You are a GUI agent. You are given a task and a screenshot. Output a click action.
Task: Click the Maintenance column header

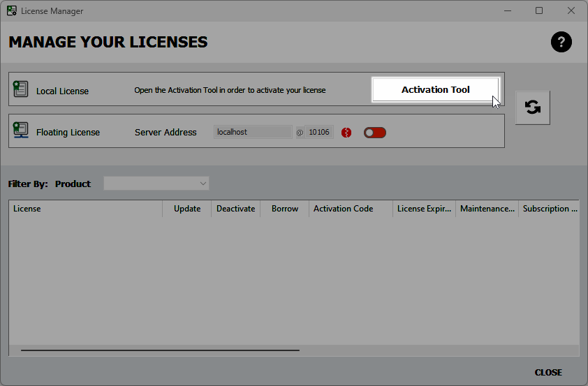[x=487, y=209]
